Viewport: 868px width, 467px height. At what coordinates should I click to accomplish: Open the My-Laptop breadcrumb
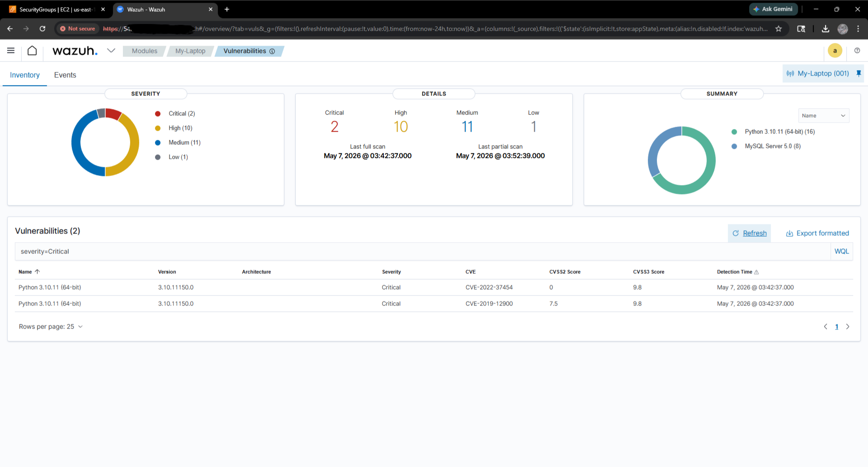tap(190, 51)
